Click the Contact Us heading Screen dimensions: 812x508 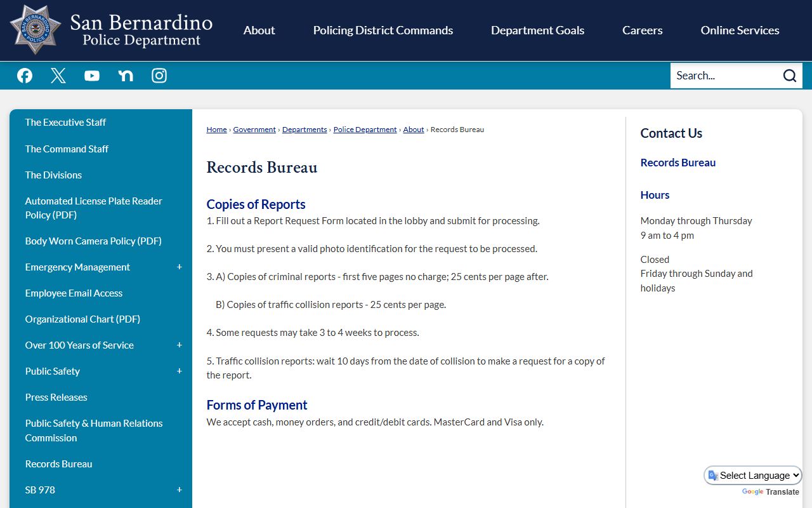[671, 133]
